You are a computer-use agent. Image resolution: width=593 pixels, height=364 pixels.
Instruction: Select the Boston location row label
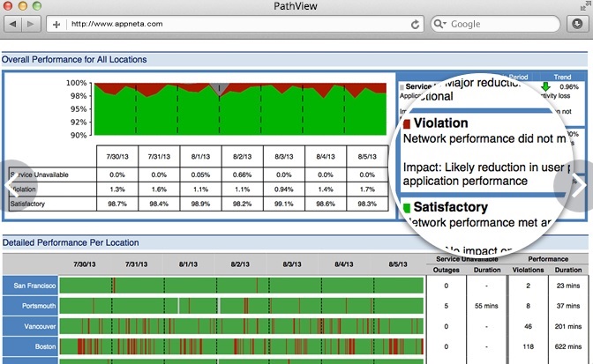[x=31, y=346]
